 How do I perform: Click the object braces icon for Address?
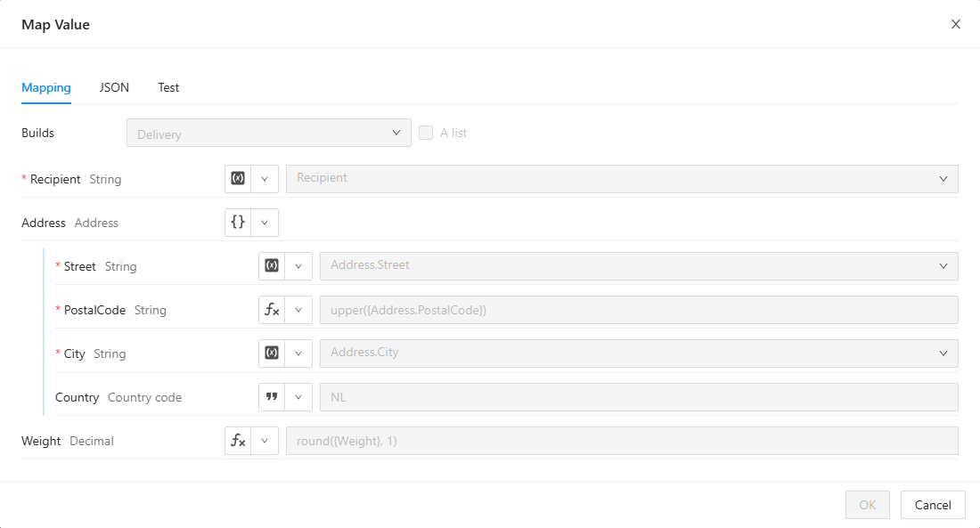click(x=238, y=223)
